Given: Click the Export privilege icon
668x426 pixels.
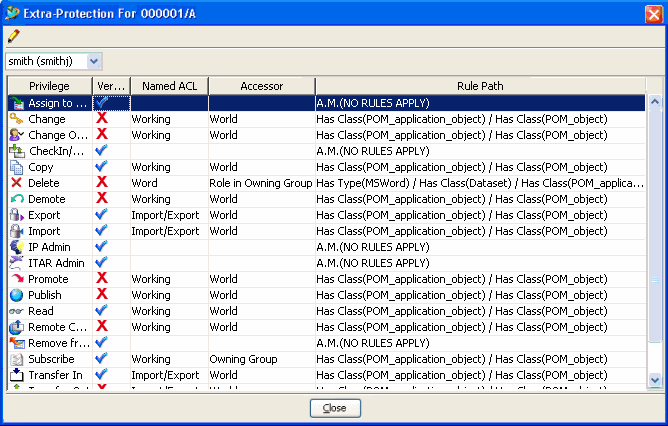Looking at the screenshot, I should 16,215.
